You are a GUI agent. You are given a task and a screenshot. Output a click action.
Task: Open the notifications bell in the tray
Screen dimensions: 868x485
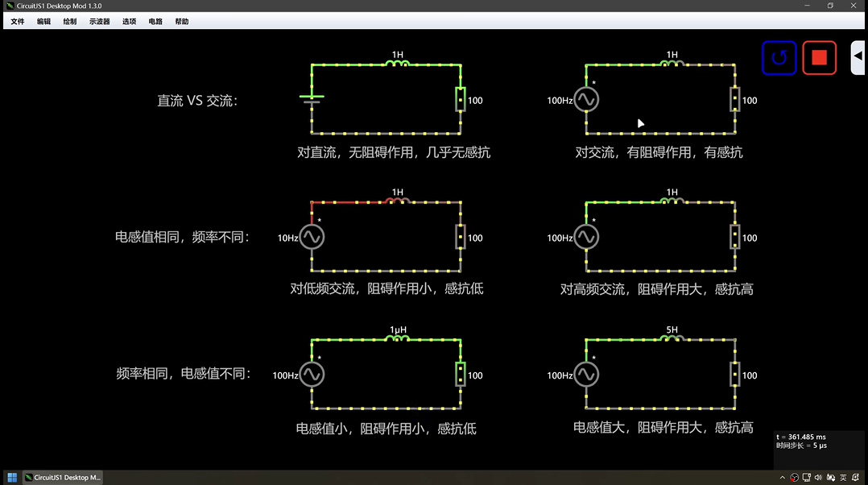point(855,477)
